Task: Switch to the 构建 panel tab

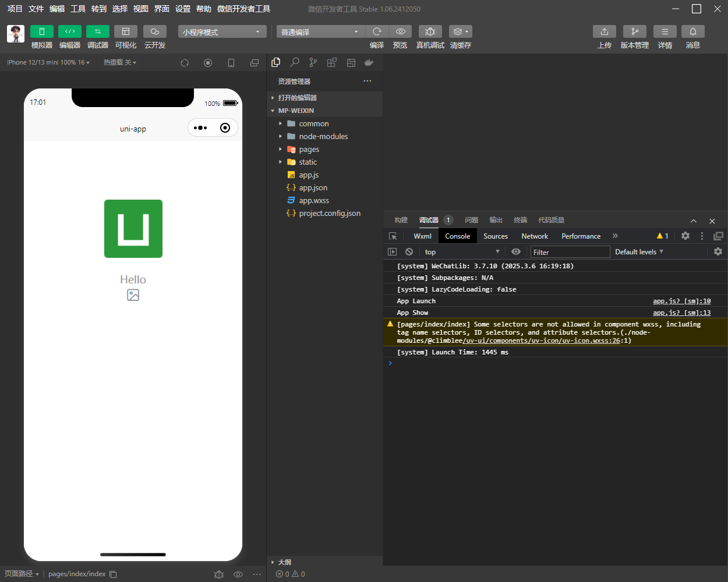Action: [401, 220]
